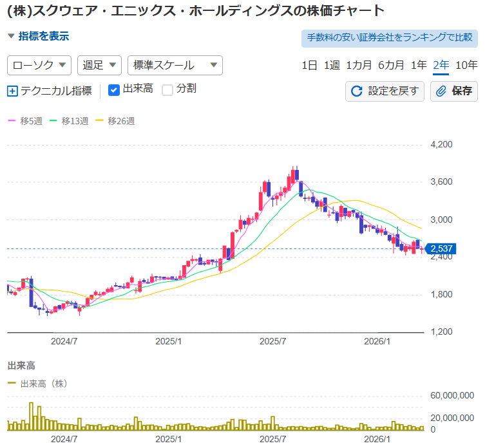Open the 標準スケール scale dropdown
Screen dimensions: 485x448
tap(175, 65)
